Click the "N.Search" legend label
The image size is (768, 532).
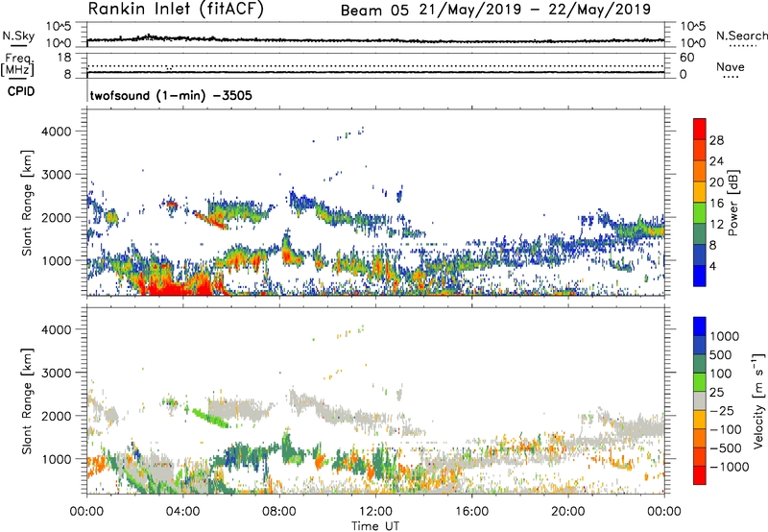[x=741, y=36]
